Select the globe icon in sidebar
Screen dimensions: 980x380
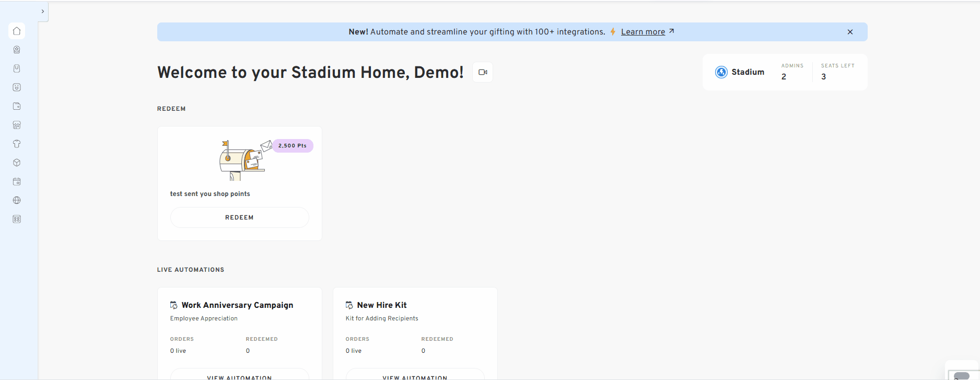tap(17, 200)
